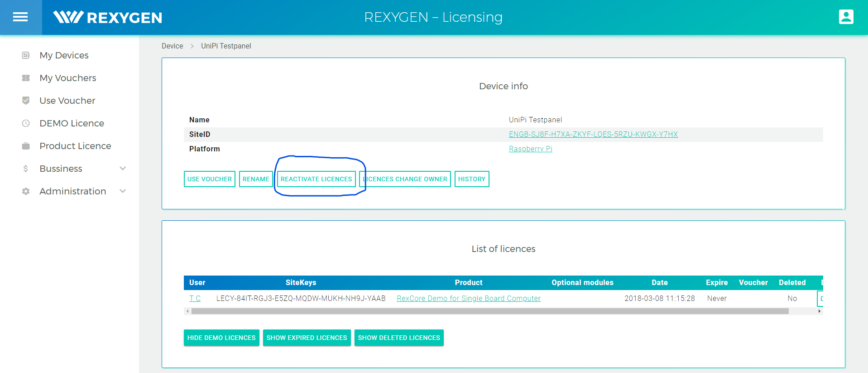868x373 pixels.
Task: Click the Product column header
Action: [469, 282]
